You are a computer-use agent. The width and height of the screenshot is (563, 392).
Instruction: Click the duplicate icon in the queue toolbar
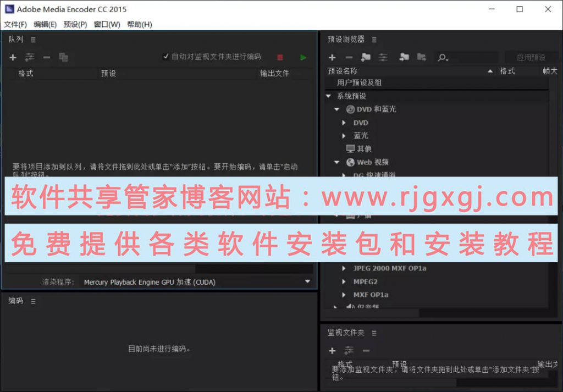pos(64,57)
